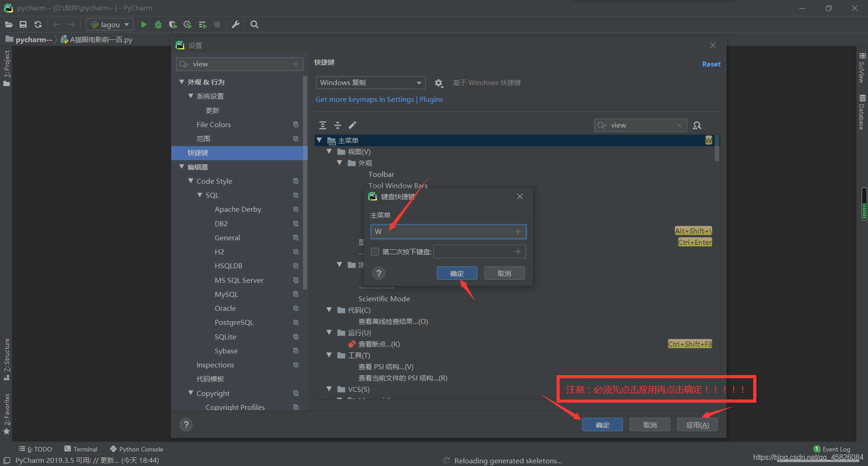This screenshot has height=466, width=868.
Task: Click the help icon in keyboard shortcut dialog
Action: click(x=379, y=273)
